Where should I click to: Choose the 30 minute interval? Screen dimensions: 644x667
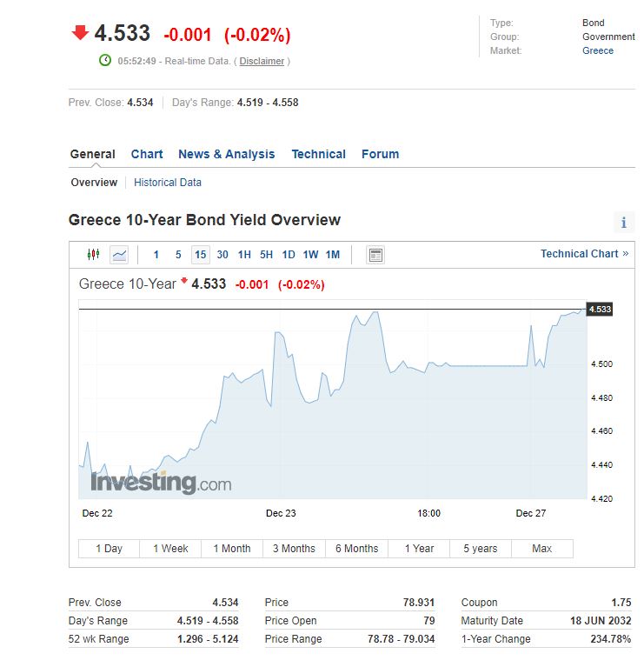[222, 255]
